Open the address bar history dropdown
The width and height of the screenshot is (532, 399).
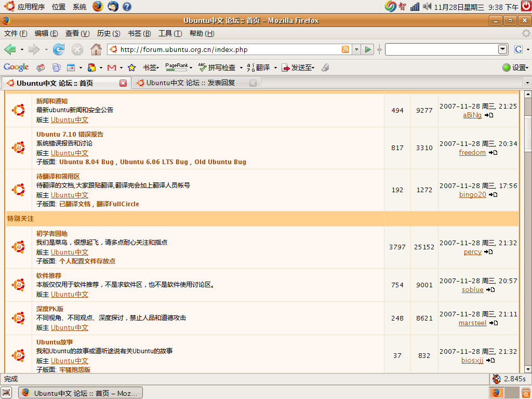[356, 49]
